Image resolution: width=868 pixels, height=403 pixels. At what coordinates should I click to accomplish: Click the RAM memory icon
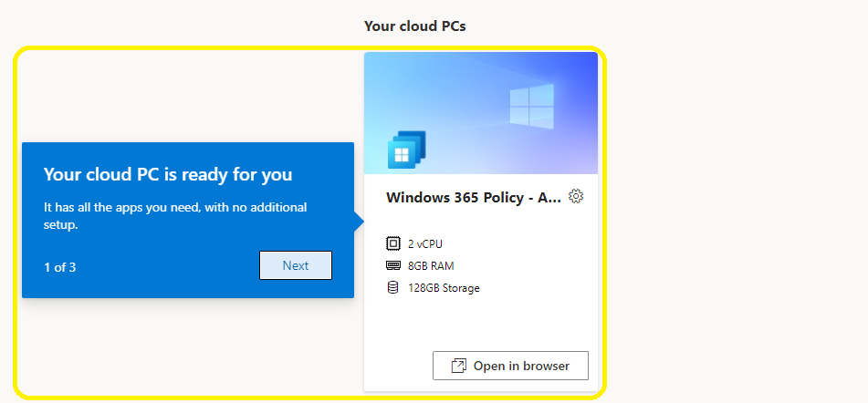click(392, 265)
